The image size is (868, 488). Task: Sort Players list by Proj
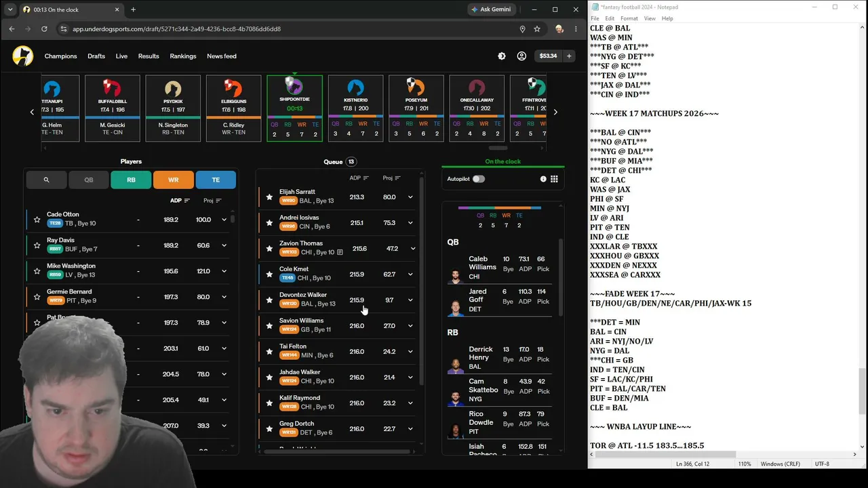click(x=212, y=201)
